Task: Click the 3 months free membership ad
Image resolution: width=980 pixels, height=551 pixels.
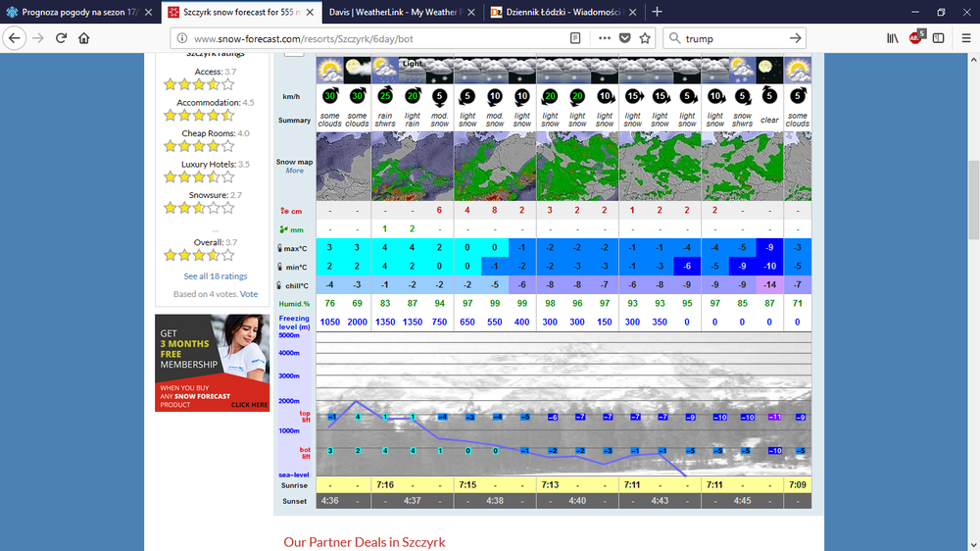Action: [x=212, y=363]
